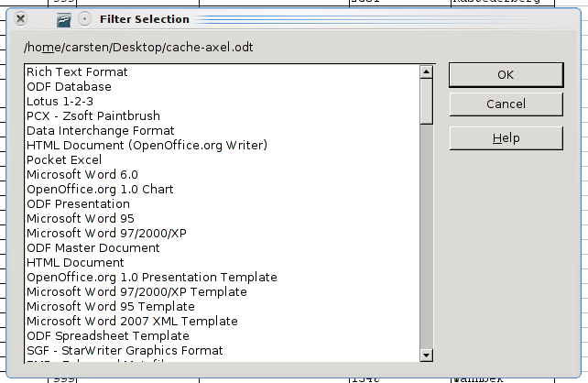Image resolution: width=588 pixels, height=383 pixels.
Task: Close the Filter Selection dialog with X
Action: (21, 18)
